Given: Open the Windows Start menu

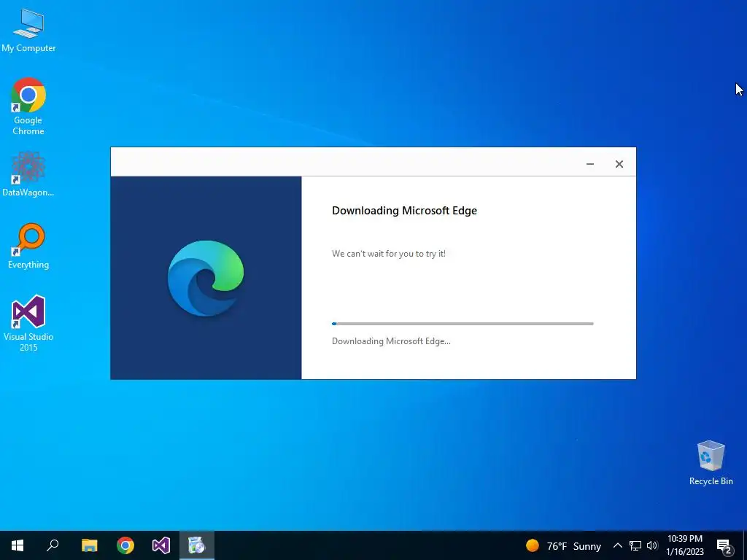Looking at the screenshot, I should (18, 545).
